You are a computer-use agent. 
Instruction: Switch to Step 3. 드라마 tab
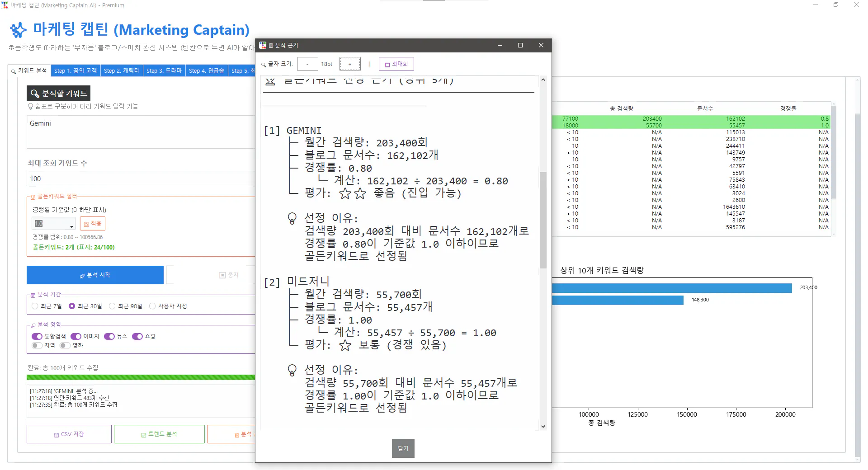[x=164, y=71]
